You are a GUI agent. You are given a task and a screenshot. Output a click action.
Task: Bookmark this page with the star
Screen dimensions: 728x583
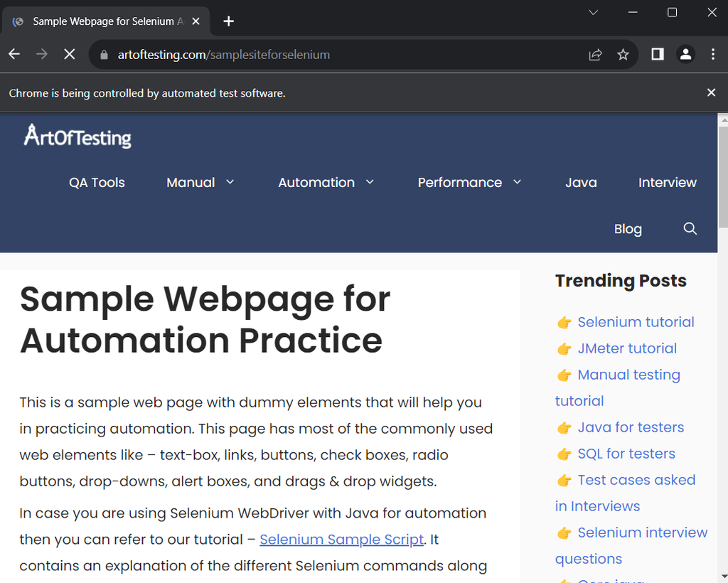tap(623, 55)
